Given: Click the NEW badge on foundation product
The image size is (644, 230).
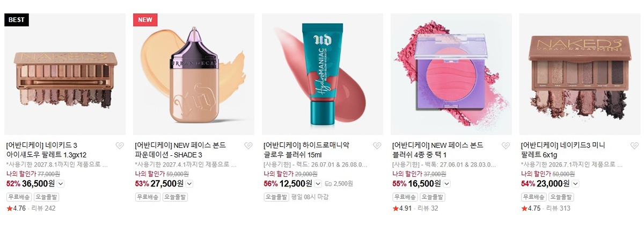Looking at the screenshot, I should (145, 20).
